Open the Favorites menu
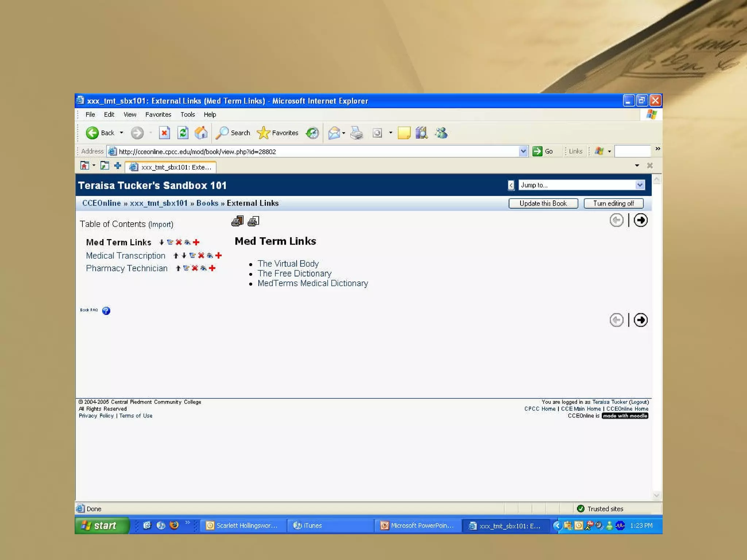Image resolution: width=747 pixels, height=560 pixels. [158, 114]
